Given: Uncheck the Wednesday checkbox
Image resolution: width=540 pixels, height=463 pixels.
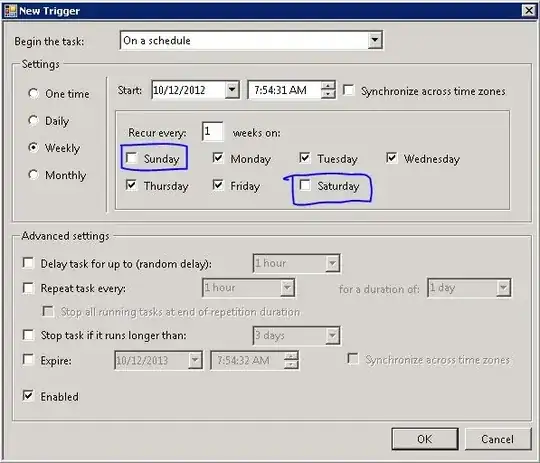Looking at the screenshot, I should pyautogui.click(x=392, y=158).
